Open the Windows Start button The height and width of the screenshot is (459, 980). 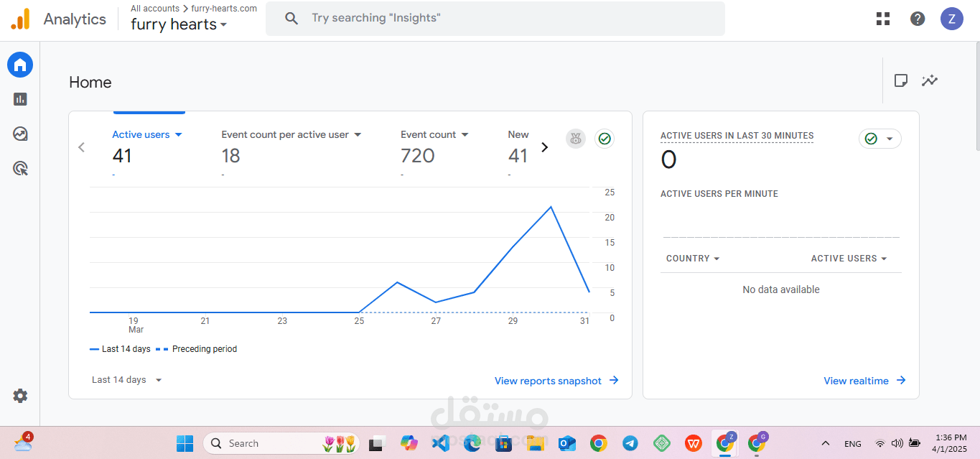[x=185, y=444]
